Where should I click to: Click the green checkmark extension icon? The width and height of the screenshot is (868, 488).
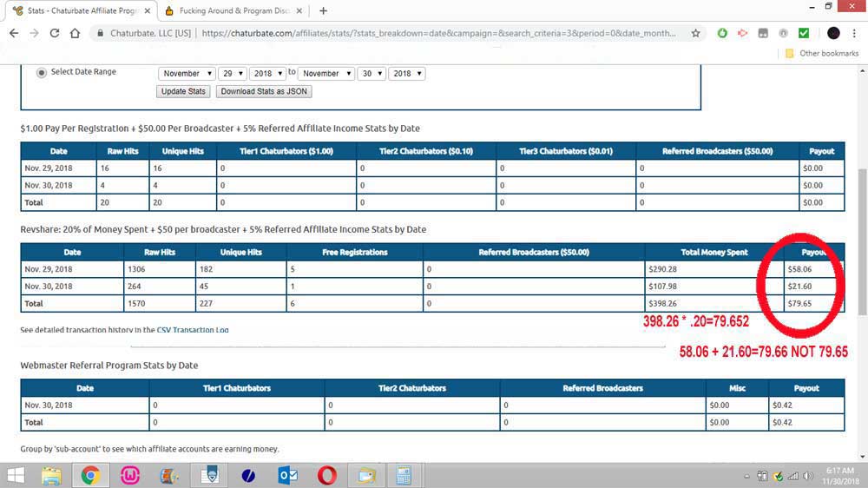coord(804,33)
